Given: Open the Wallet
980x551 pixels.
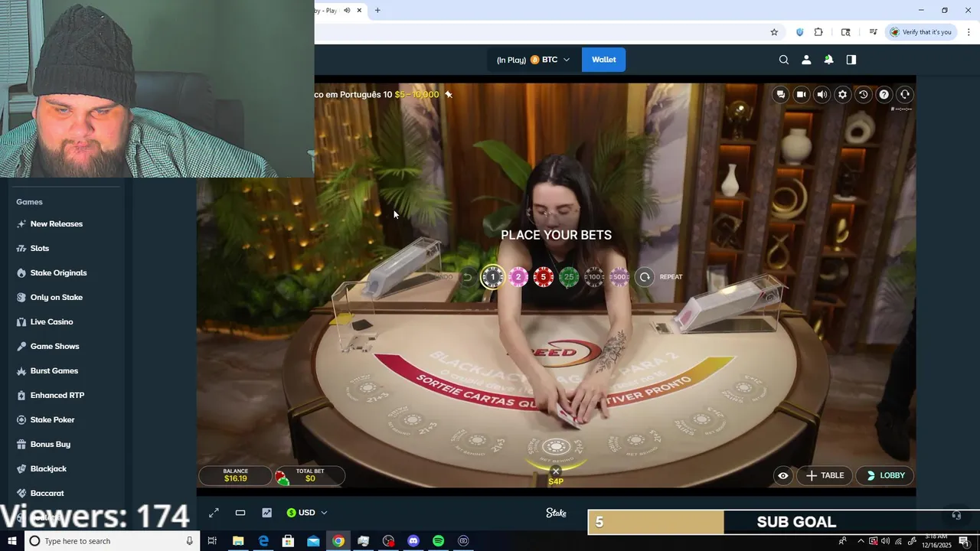Looking at the screenshot, I should click(x=603, y=60).
